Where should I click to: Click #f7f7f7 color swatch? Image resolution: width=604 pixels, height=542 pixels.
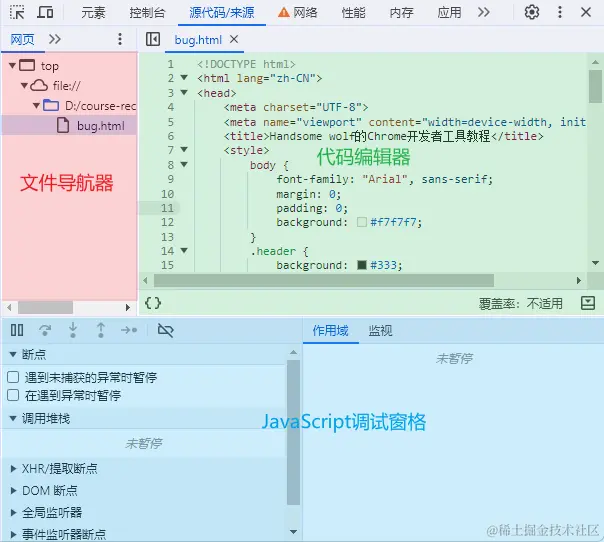tap(362, 222)
